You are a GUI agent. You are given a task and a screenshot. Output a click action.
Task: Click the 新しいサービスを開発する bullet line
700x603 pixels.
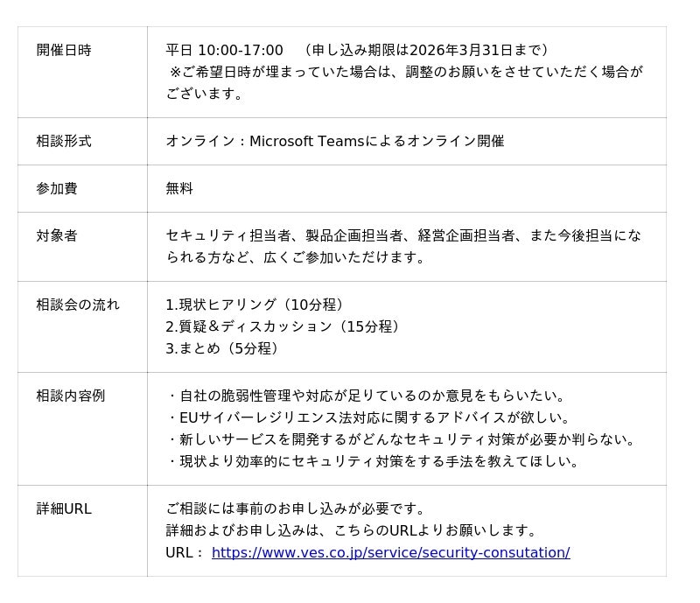tap(403, 439)
